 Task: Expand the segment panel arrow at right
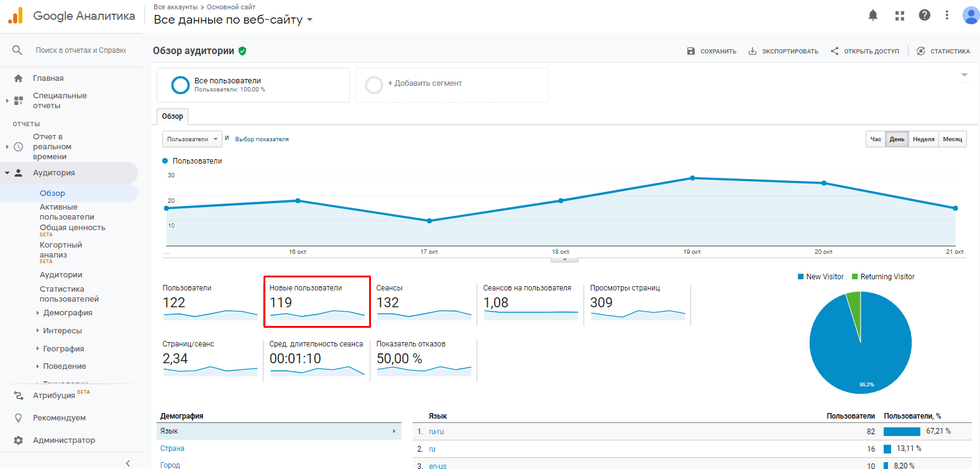(x=964, y=75)
